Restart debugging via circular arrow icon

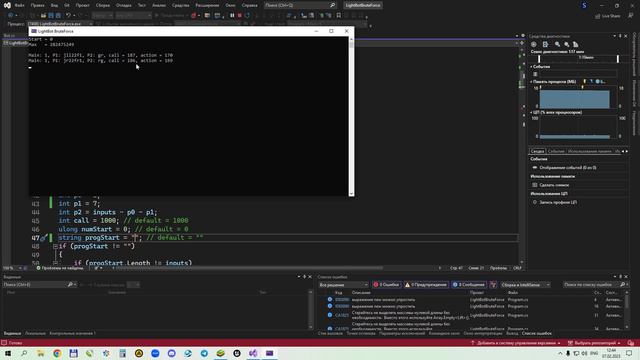point(247,16)
